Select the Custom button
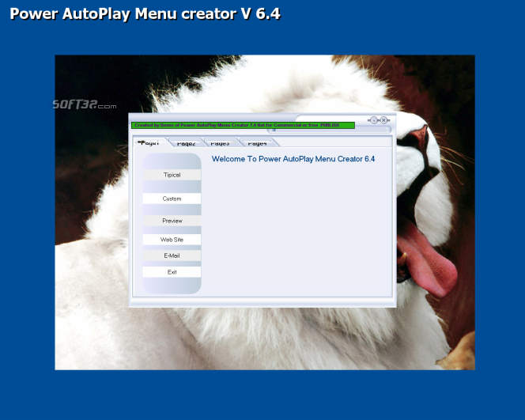 (x=172, y=199)
